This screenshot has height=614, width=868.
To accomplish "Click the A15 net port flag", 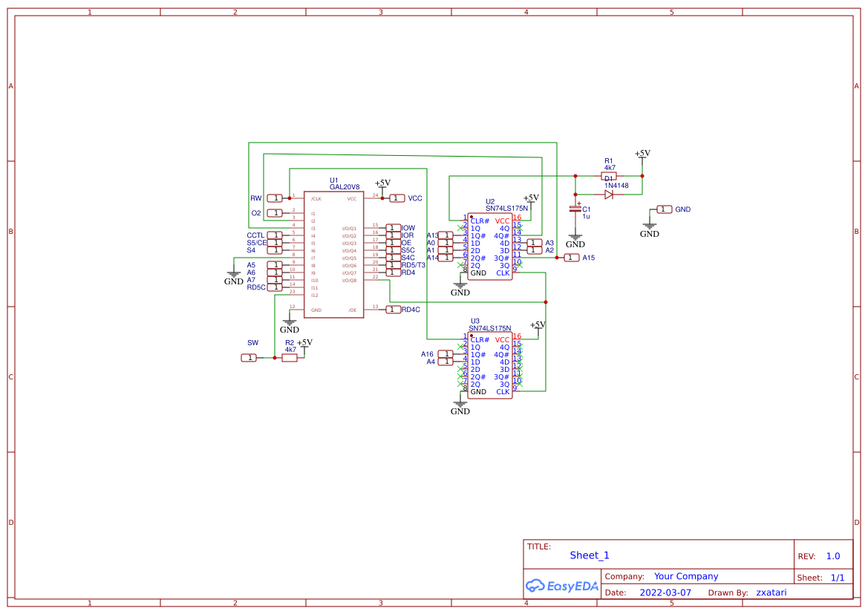I will 572,258.
